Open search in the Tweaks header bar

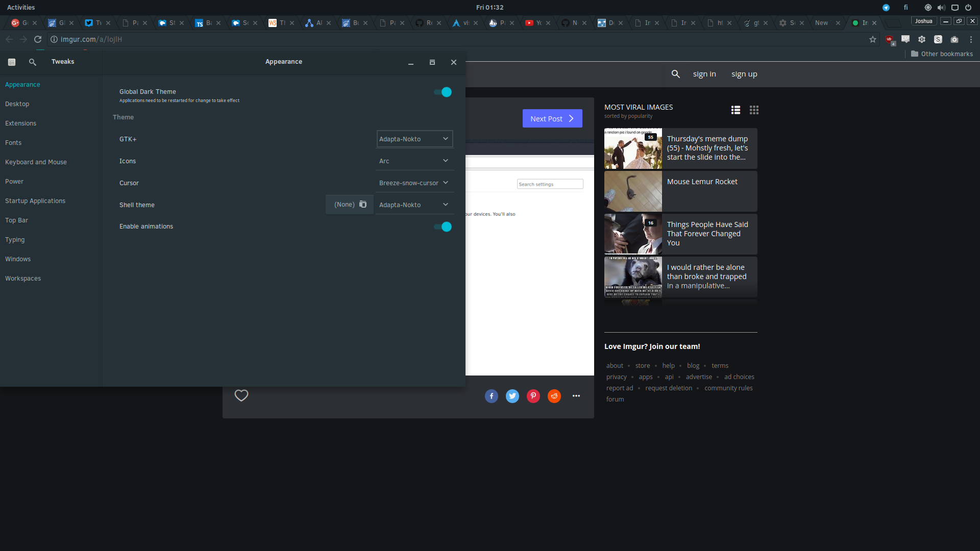click(33, 62)
